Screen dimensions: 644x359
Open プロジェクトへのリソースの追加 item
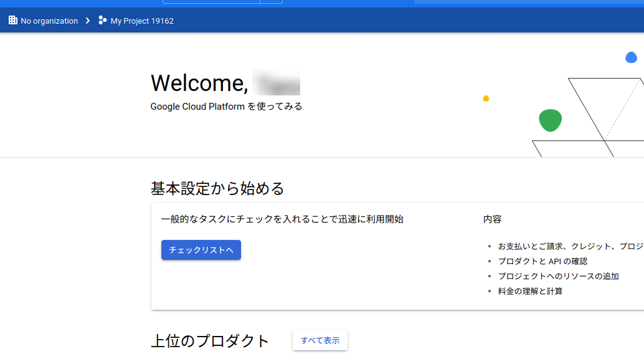pos(557,275)
